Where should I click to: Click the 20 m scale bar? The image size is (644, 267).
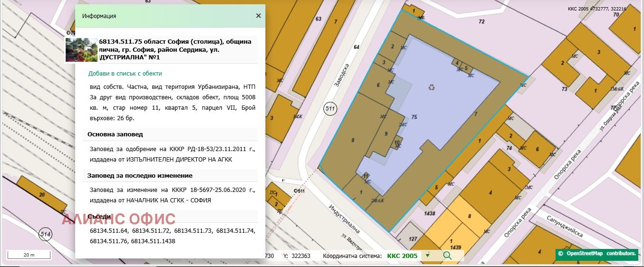29,255
